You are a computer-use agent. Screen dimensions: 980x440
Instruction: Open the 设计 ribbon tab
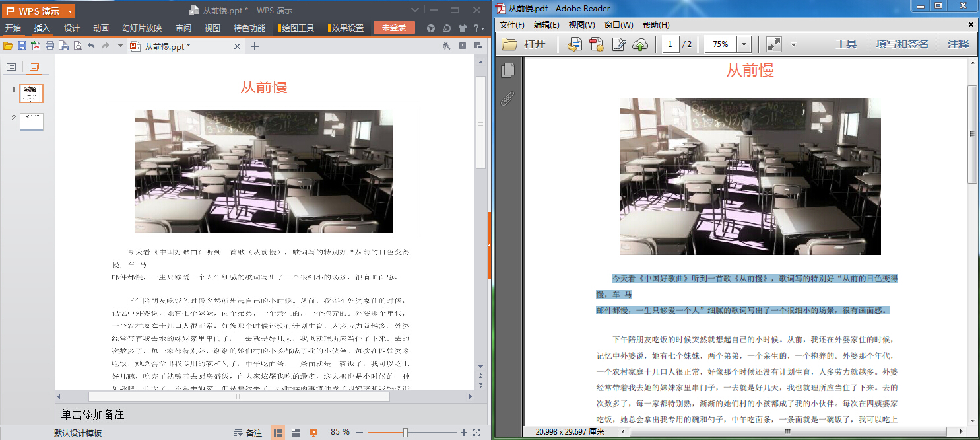[x=72, y=28]
